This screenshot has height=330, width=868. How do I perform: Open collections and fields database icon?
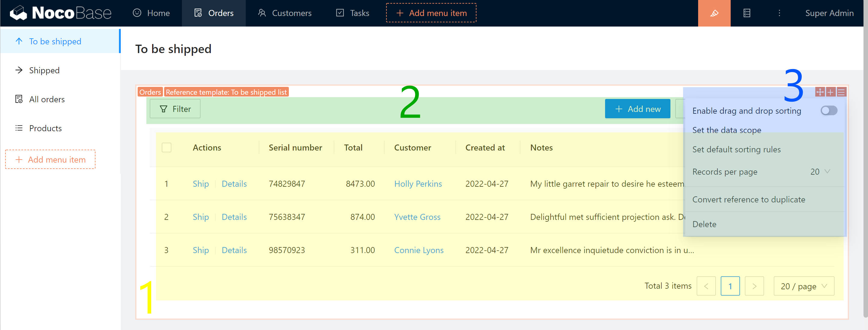coord(746,13)
